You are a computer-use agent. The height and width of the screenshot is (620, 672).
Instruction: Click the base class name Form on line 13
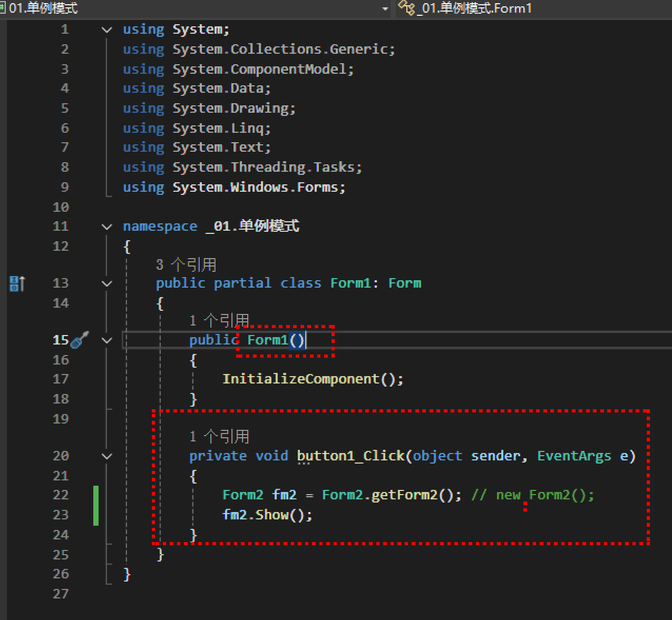(404, 283)
